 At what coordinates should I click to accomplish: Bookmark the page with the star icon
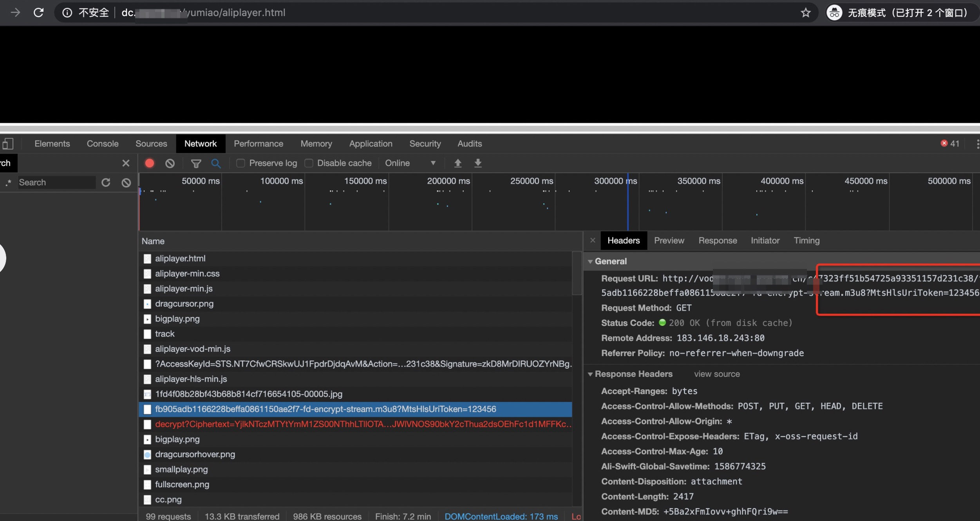click(x=805, y=13)
